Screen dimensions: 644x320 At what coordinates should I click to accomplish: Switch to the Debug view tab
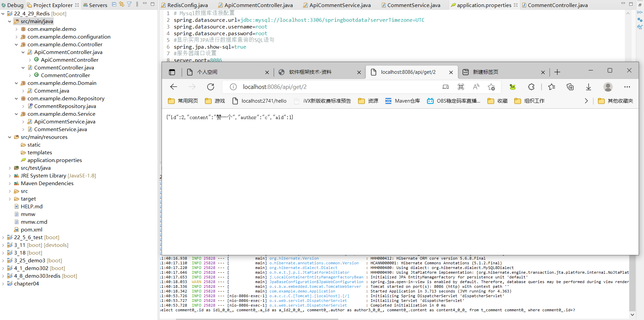(12, 5)
